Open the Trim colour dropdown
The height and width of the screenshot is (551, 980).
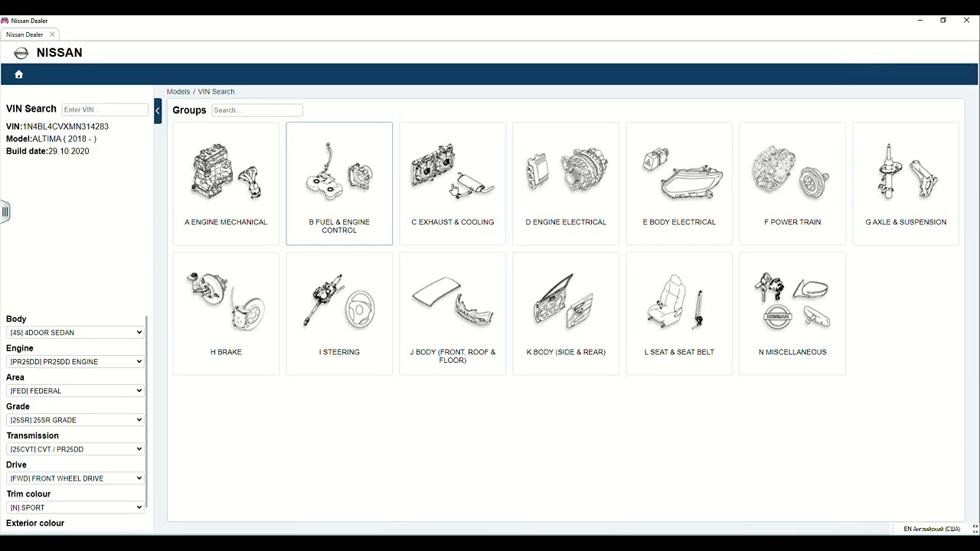coord(75,507)
